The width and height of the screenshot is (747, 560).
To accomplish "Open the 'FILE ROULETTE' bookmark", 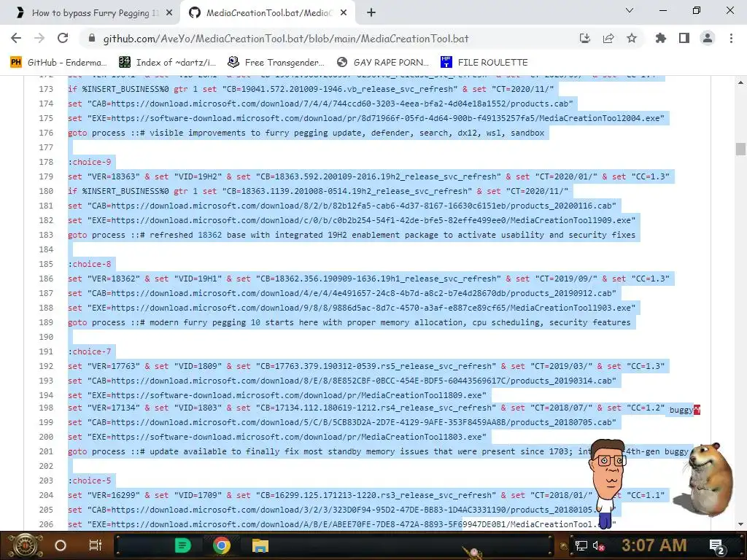I will pyautogui.click(x=484, y=63).
